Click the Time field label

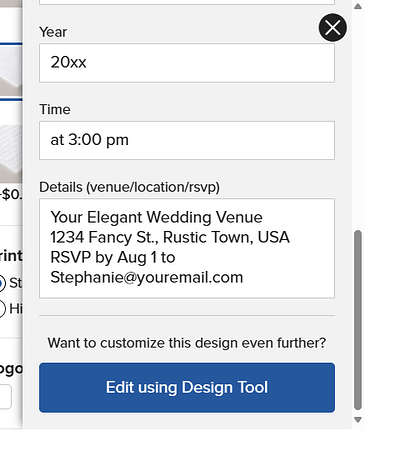(x=55, y=109)
